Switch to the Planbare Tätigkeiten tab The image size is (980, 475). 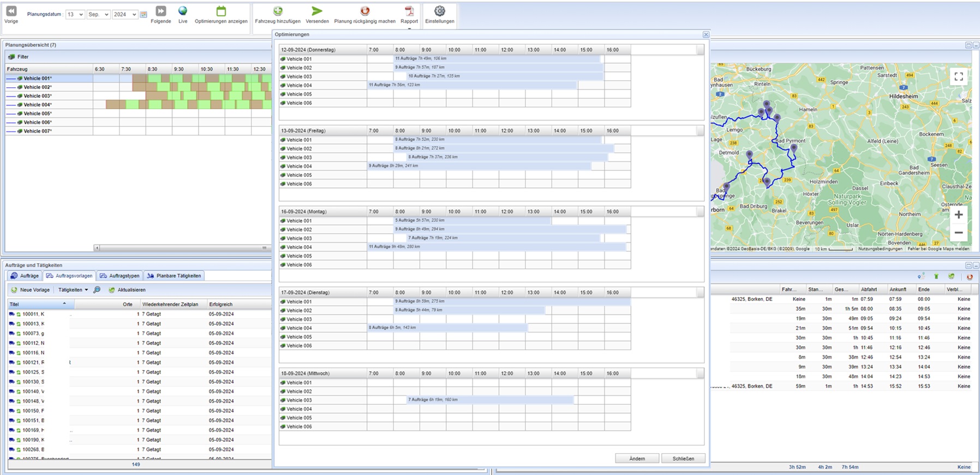coord(174,276)
